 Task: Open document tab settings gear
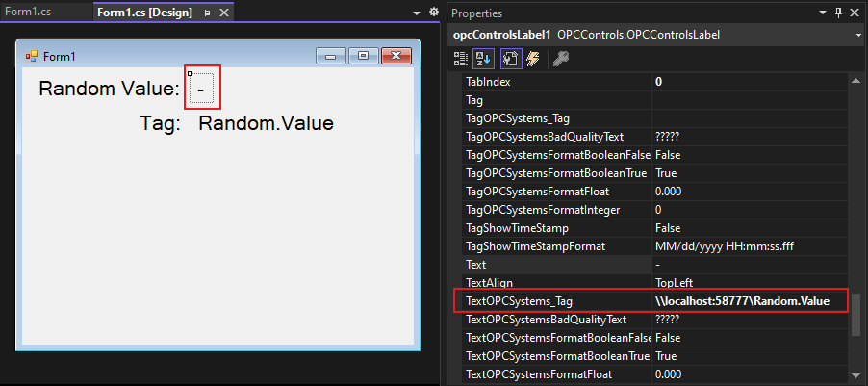point(433,13)
